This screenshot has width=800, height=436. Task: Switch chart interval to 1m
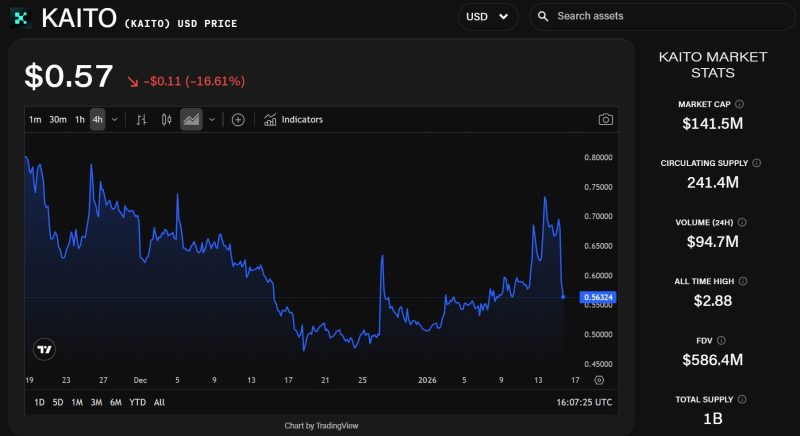coord(35,120)
